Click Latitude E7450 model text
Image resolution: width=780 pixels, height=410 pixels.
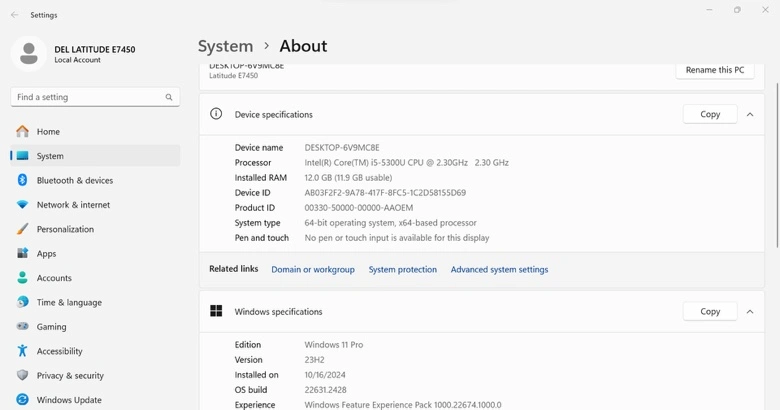click(x=233, y=76)
